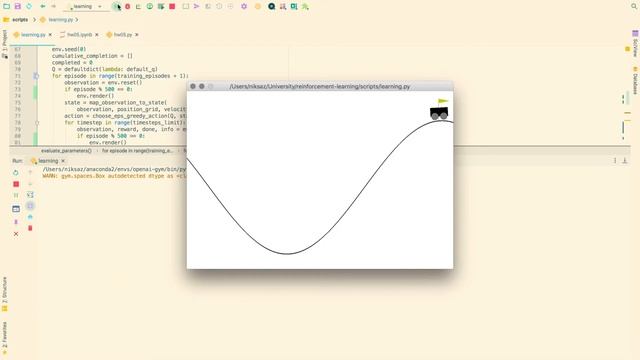Viewport: 640px width, 360px height.
Task: Click the code line 'completed = 0'
Action: coord(72,62)
